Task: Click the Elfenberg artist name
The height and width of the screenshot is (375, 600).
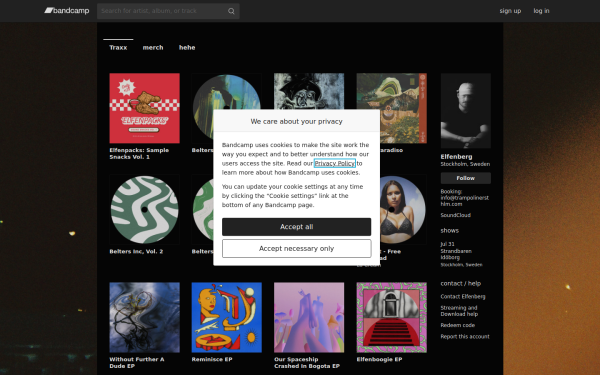Action: (x=456, y=157)
